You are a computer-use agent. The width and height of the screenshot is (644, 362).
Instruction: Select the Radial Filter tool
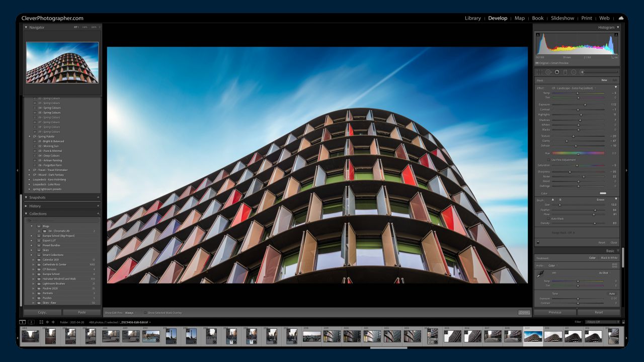(574, 72)
